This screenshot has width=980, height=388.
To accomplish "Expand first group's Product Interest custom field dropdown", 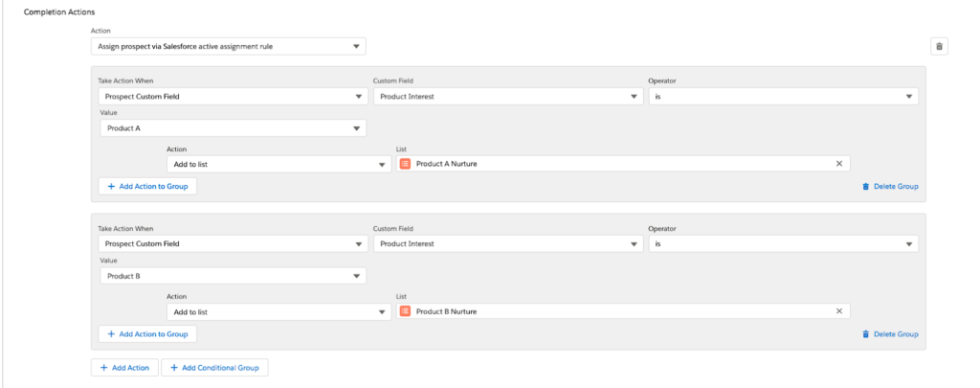I will (x=507, y=96).
